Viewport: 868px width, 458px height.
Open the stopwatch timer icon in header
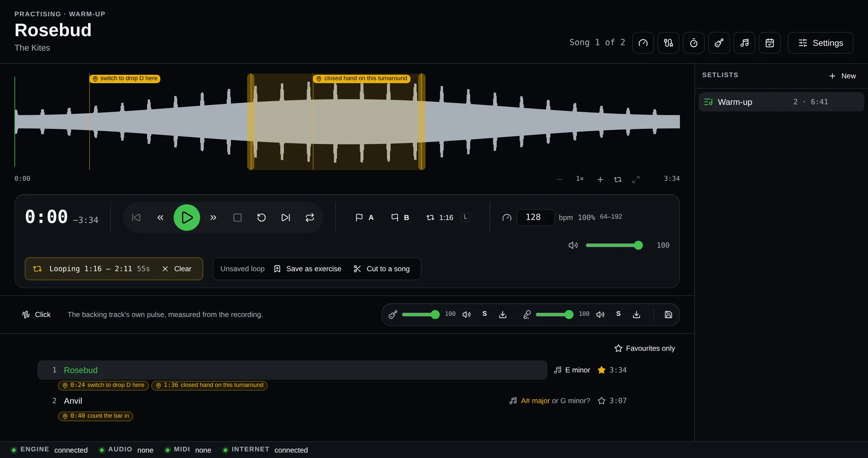(694, 43)
